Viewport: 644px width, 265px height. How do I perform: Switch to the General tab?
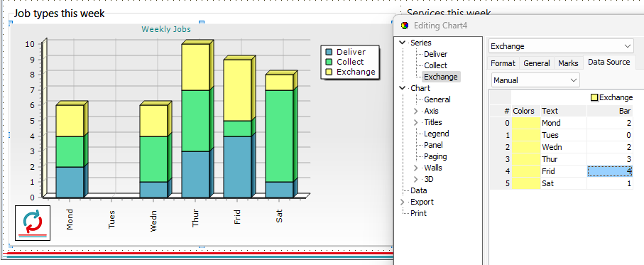[536, 63]
